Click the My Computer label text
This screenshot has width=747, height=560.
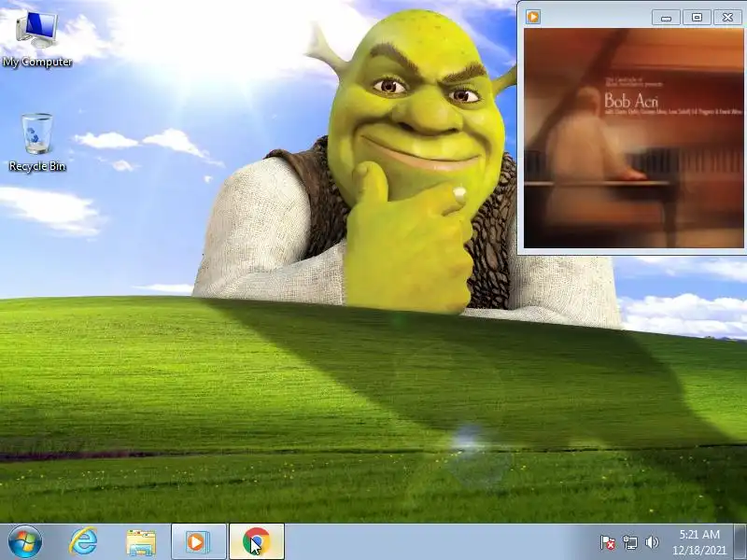pos(37,62)
